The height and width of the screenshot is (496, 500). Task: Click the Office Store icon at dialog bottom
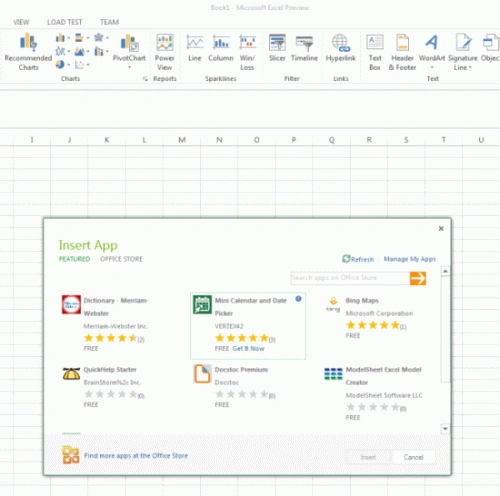[71, 455]
